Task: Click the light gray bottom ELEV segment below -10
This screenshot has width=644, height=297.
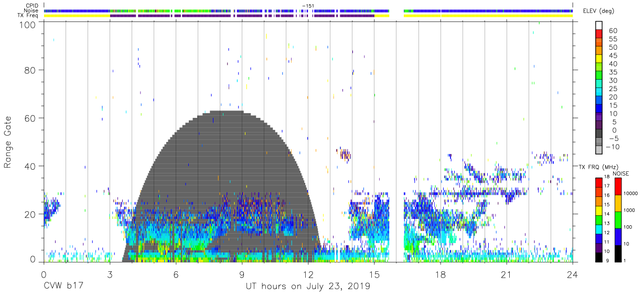Action: (x=599, y=151)
